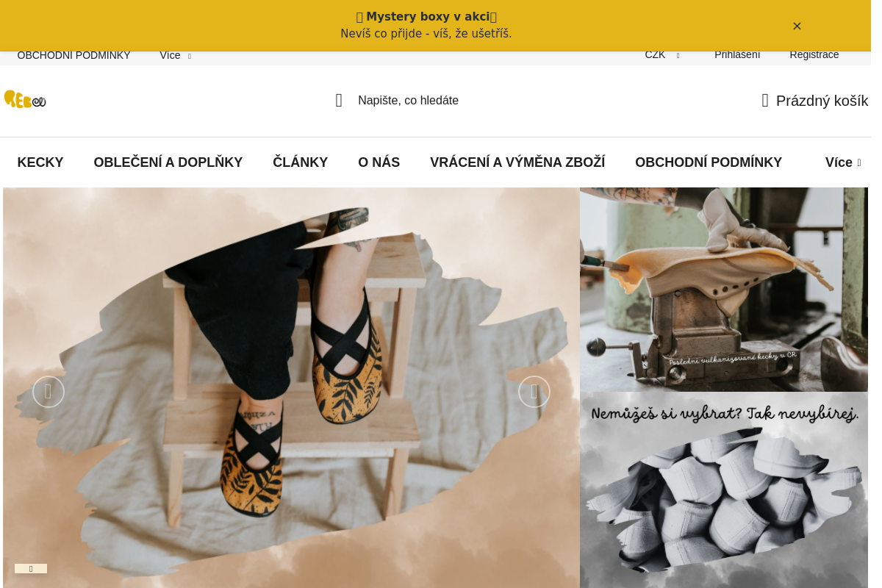Image resolution: width=882 pixels, height=588 pixels.
Task: Open the O NÁS page
Action: point(379,162)
